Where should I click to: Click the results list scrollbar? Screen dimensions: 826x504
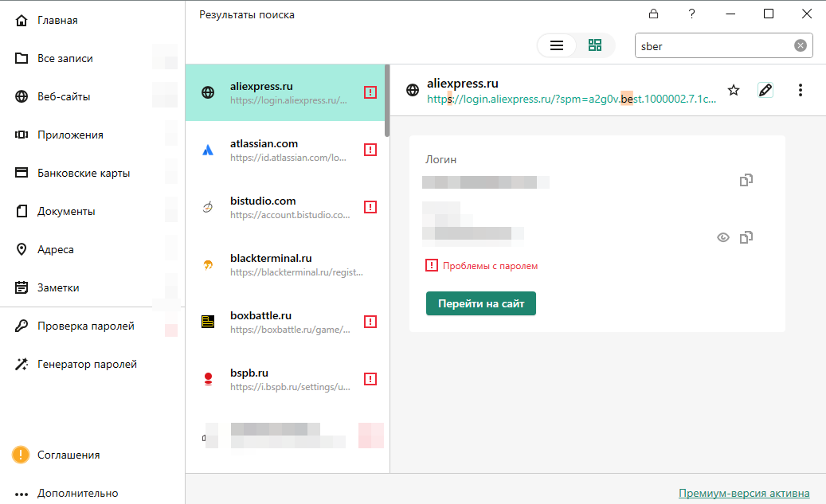point(387,101)
